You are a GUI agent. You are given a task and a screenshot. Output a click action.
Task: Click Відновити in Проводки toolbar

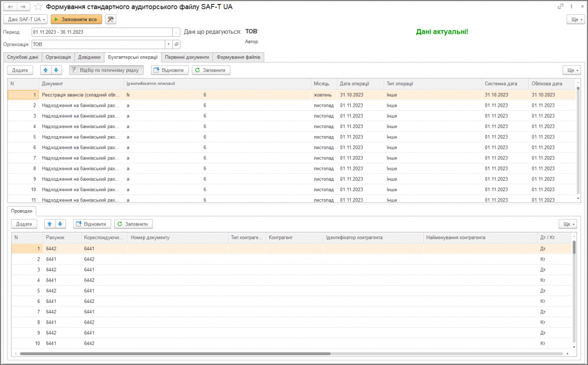point(92,224)
